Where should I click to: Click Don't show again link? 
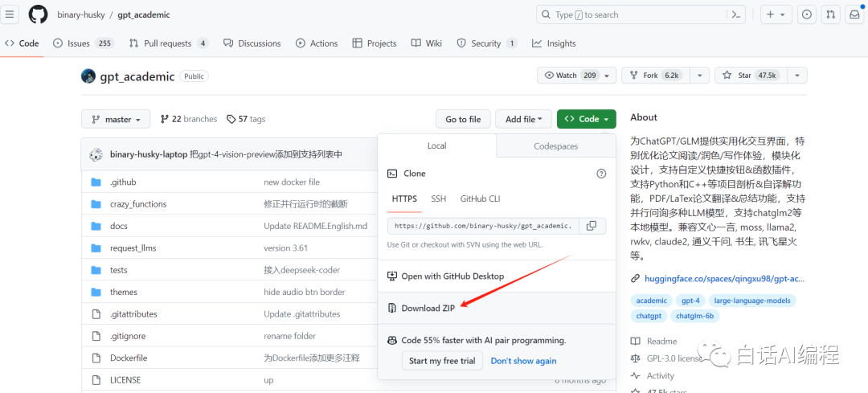tap(523, 361)
